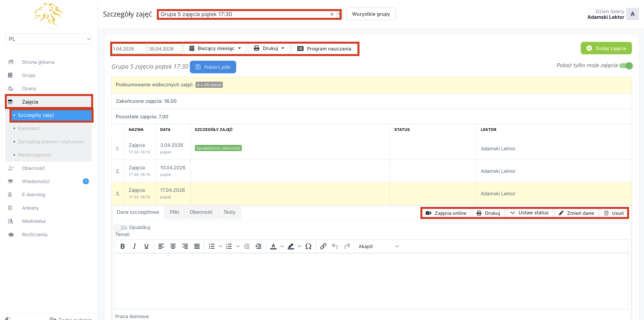644x320 pixels.
Task: Switch to the Obecność tab
Action: pyautogui.click(x=201, y=212)
